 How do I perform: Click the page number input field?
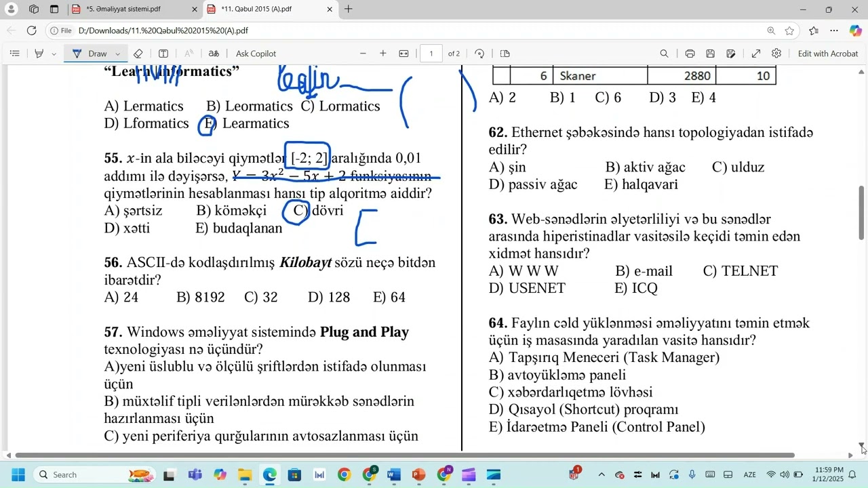click(431, 54)
